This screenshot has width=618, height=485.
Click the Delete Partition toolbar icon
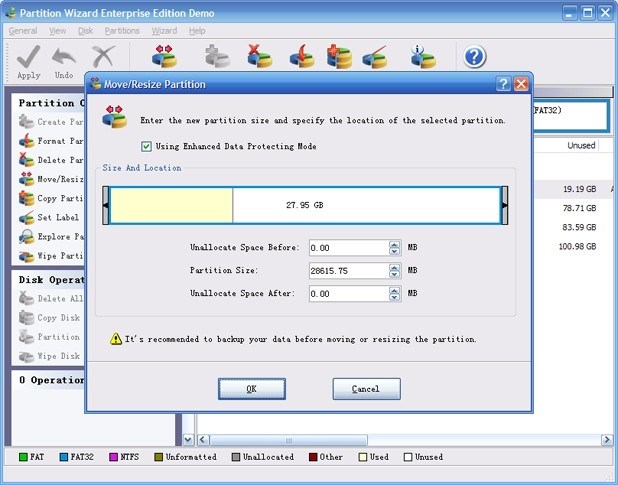tap(259, 56)
